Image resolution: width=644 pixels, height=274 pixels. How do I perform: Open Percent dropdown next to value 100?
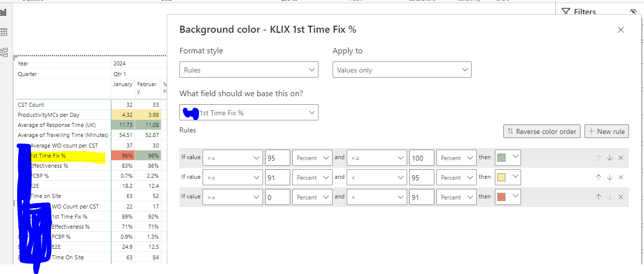(x=457, y=158)
